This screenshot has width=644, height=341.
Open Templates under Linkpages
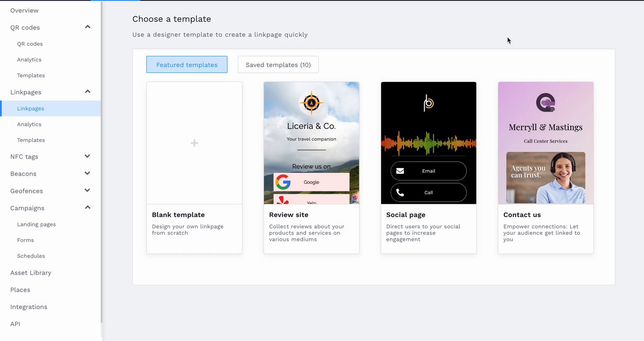click(x=31, y=140)
